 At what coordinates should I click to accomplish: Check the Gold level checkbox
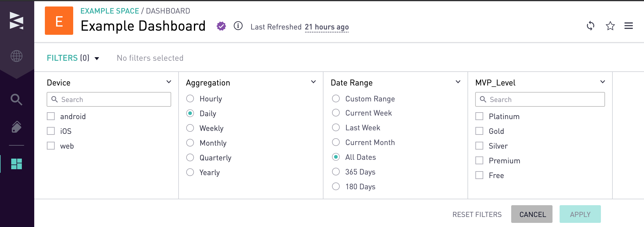tap(480, 131)
